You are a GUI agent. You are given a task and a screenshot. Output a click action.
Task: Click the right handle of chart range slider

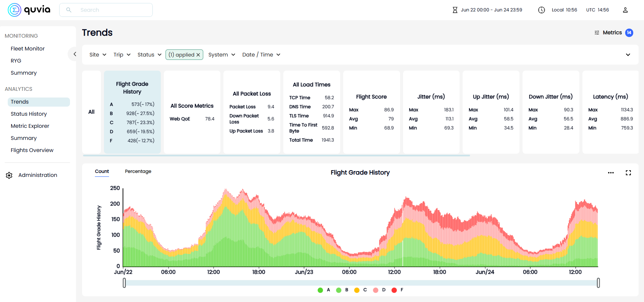coord(598,283)
